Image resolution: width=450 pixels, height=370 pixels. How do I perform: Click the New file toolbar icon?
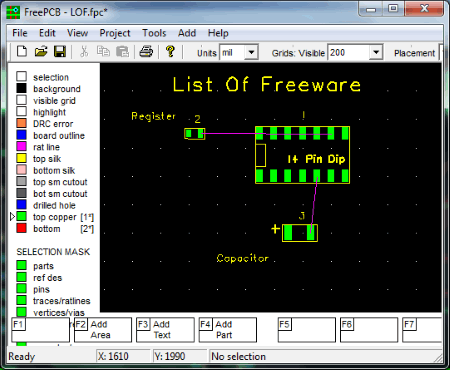coord(22,52)
